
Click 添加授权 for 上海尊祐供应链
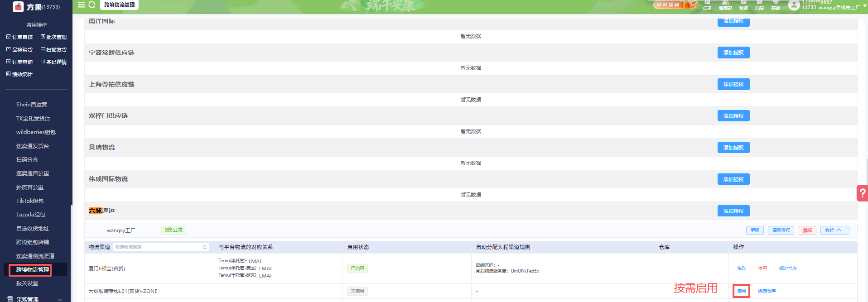point(733,84)
